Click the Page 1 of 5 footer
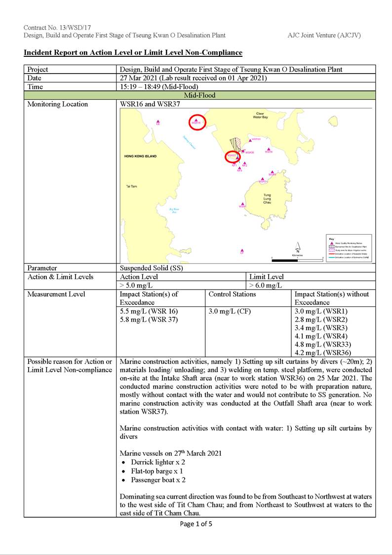 (196, 524)
